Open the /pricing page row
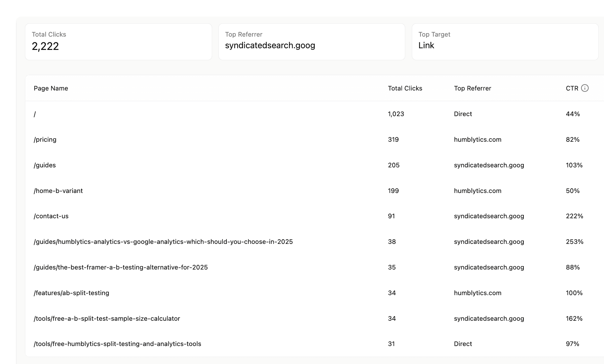The width and height of the screenshot is (604, 364). pyautogui.click(x=315, y=139)
